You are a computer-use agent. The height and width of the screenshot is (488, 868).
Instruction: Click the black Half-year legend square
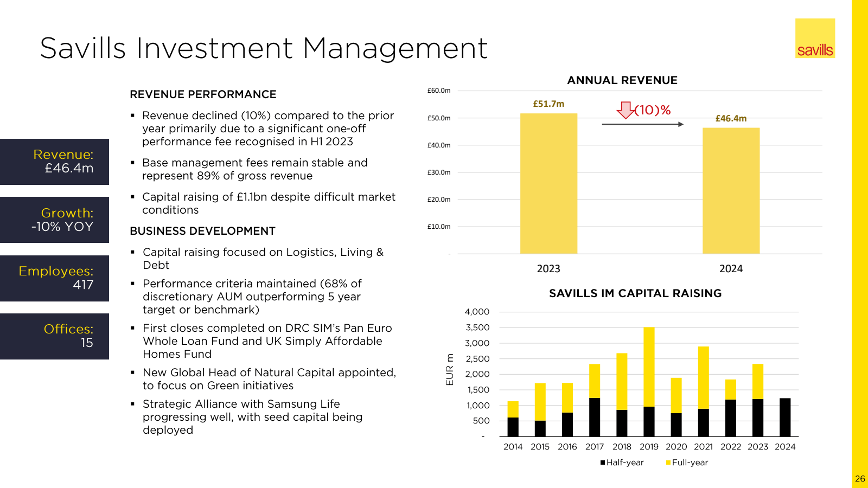[x=603, y=463]
